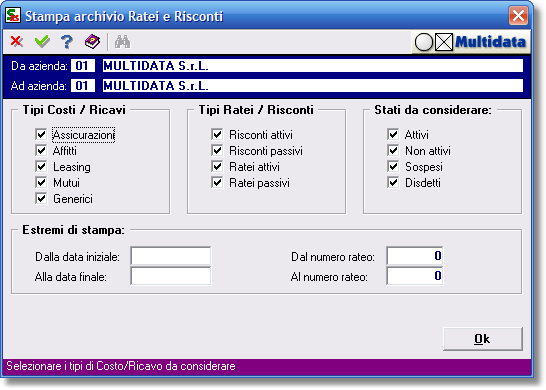Toggle the Leasing checkbox
This screenshot has height=390, width=546.
pyautogui.click(x=41, y=166)
